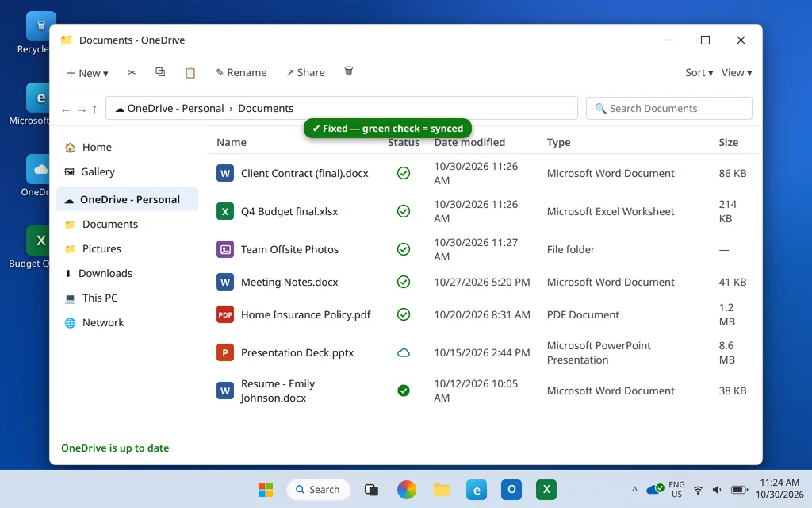Open the taskbar clock and date

(779, 488)
